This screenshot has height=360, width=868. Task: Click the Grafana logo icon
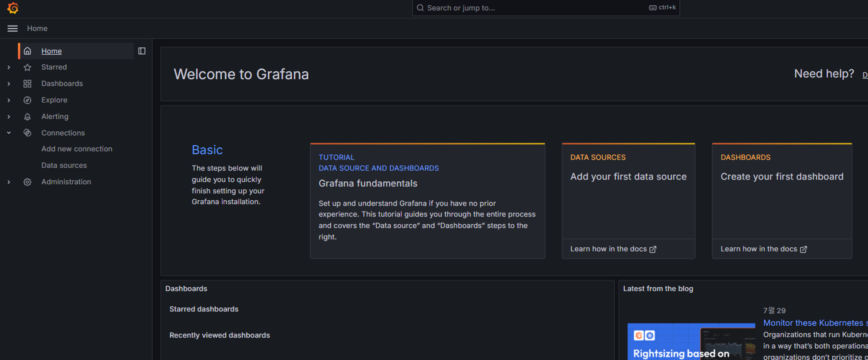click(13, 8)
